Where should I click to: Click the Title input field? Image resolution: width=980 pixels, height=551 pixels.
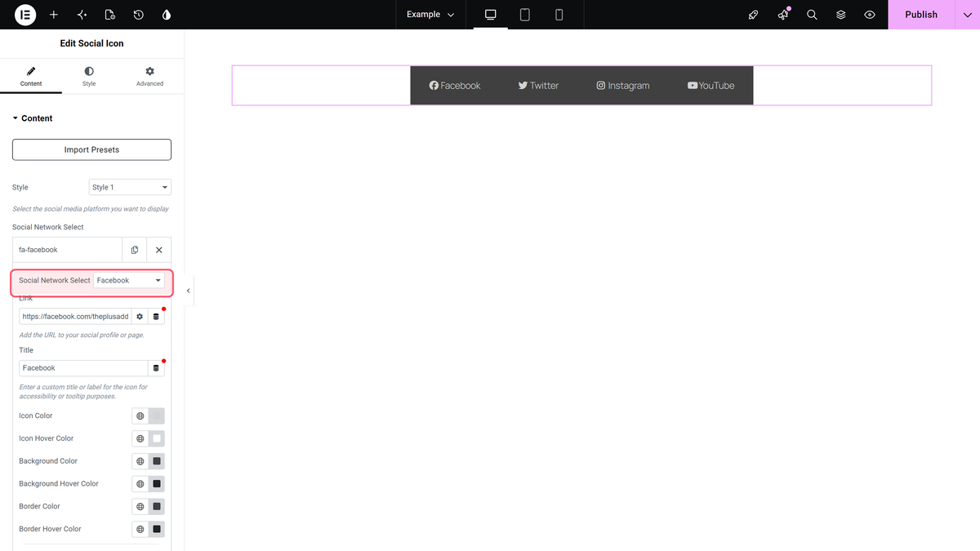83,368
